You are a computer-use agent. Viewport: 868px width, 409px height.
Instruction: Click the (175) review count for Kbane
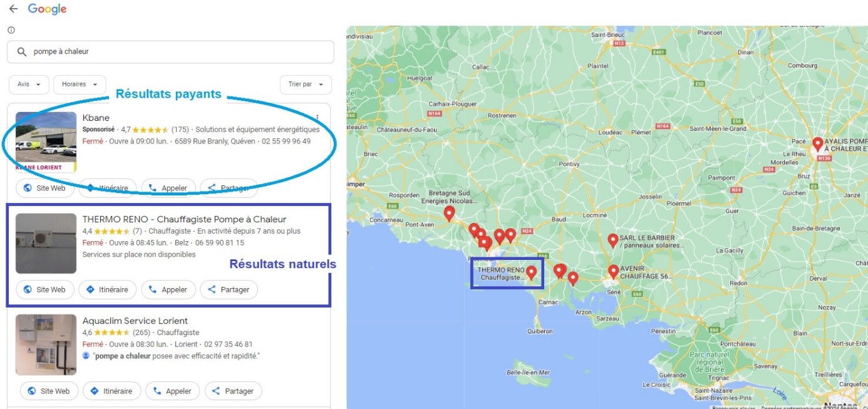180,130
